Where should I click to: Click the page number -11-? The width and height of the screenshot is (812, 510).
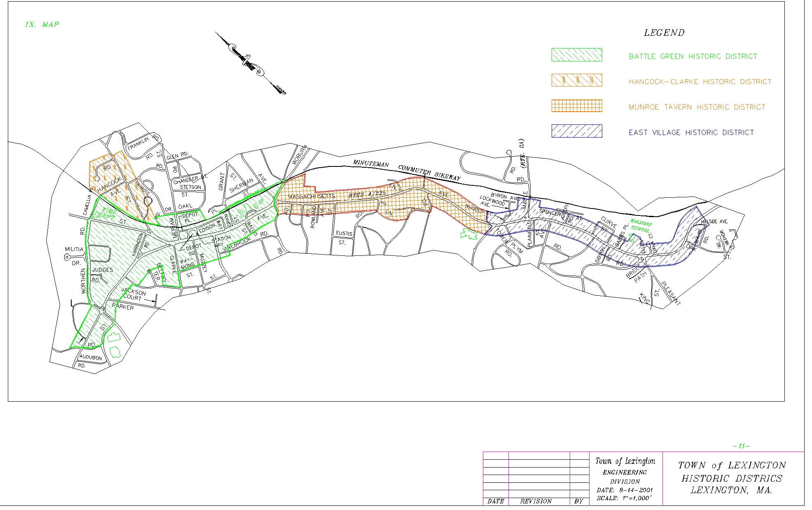click(x=741, y=446)
